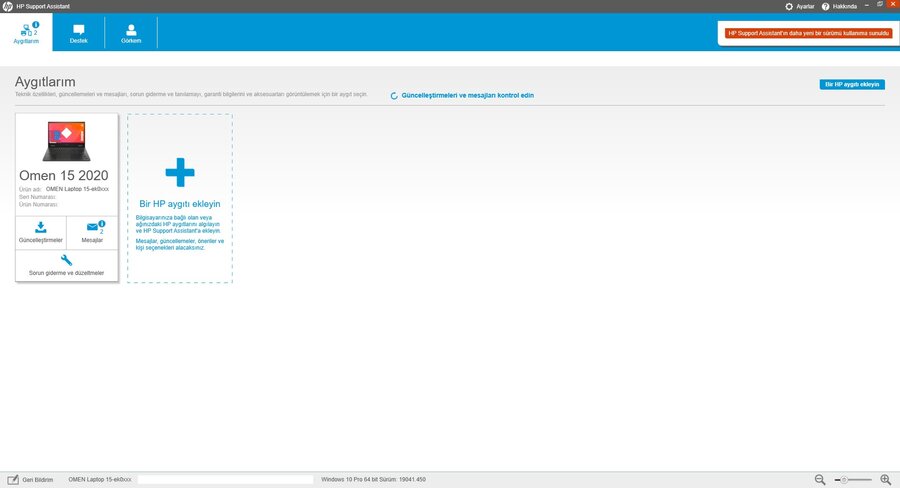The image size is (900, 488).
Task: Click OMEN Laptop 15-ek0xxx in status bar
Action: (100, 479)
